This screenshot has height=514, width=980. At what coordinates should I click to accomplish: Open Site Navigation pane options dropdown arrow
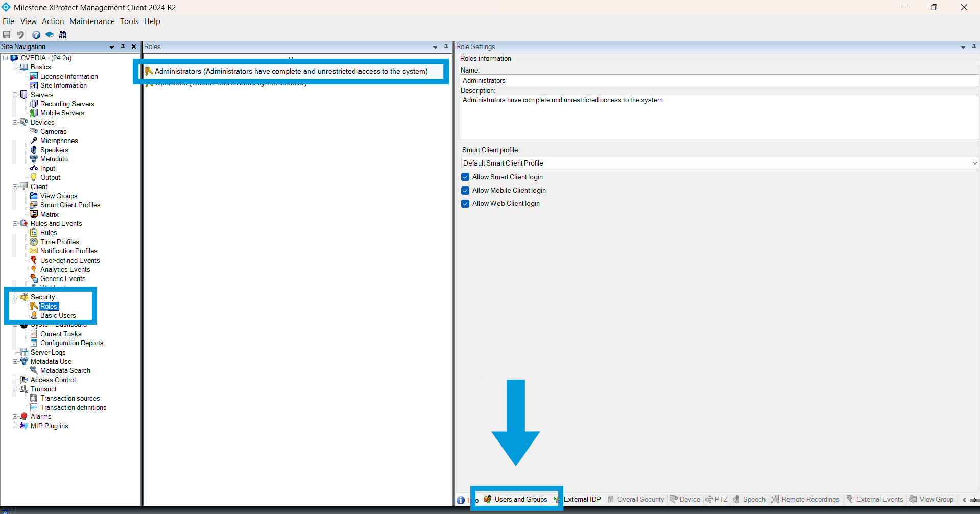tap(112, 47)
